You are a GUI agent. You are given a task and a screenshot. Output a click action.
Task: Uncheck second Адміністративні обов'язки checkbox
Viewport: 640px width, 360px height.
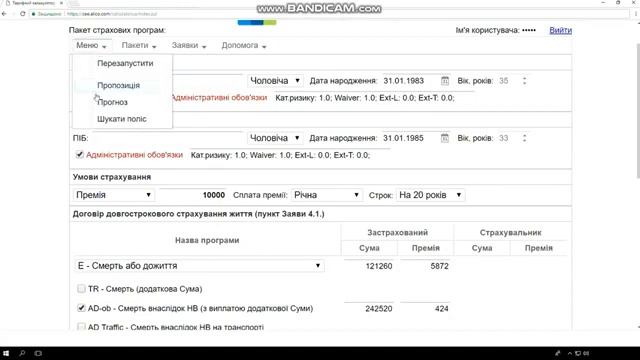[x=80, y=155]
